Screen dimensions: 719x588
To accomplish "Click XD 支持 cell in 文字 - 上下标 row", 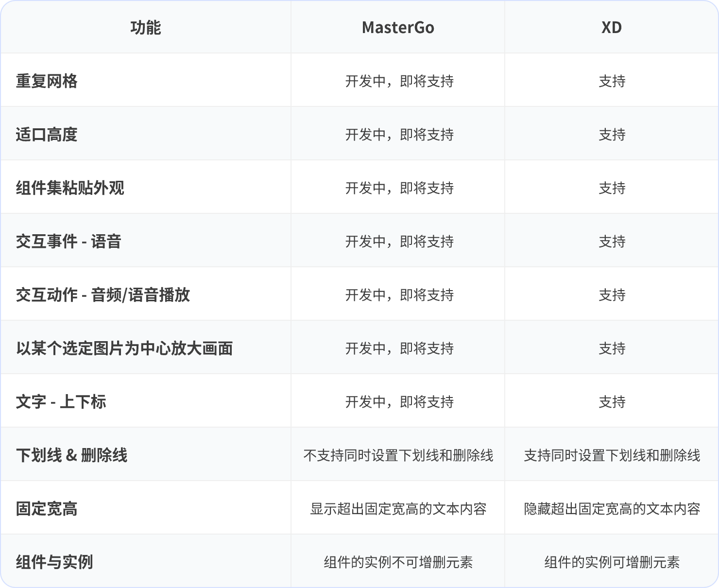I will [x=612, y=401].
